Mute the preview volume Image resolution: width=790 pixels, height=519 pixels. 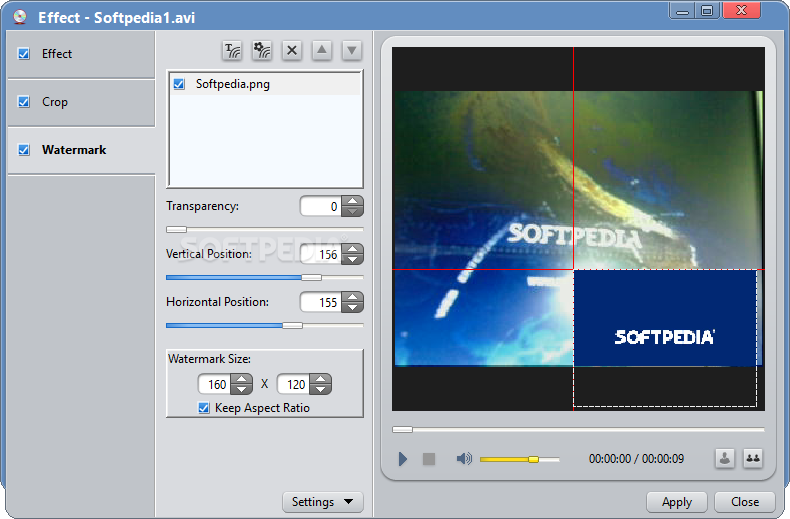[464, 459]
